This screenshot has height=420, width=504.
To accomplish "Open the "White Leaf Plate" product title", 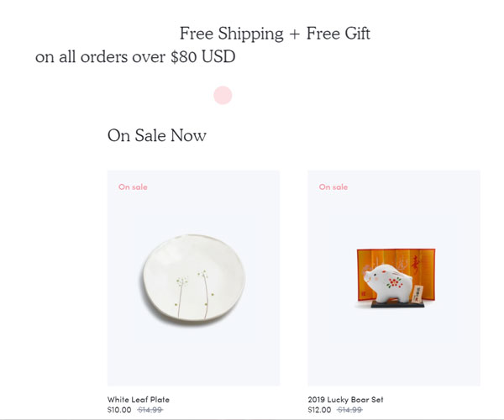I will pos(139,399).
